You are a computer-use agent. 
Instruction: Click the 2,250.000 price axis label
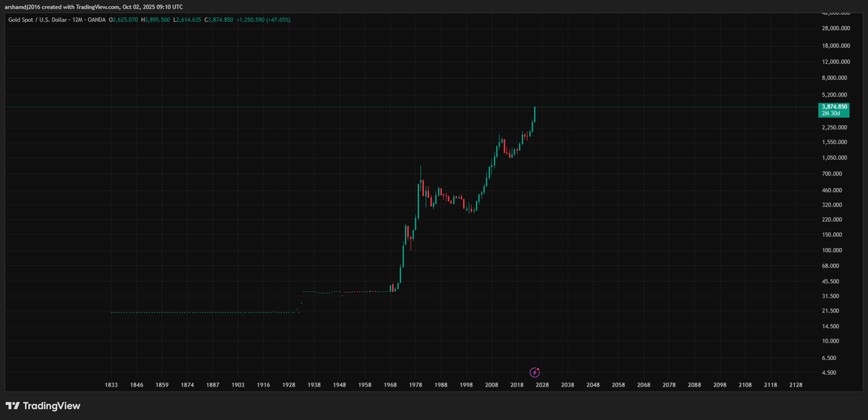834,128
